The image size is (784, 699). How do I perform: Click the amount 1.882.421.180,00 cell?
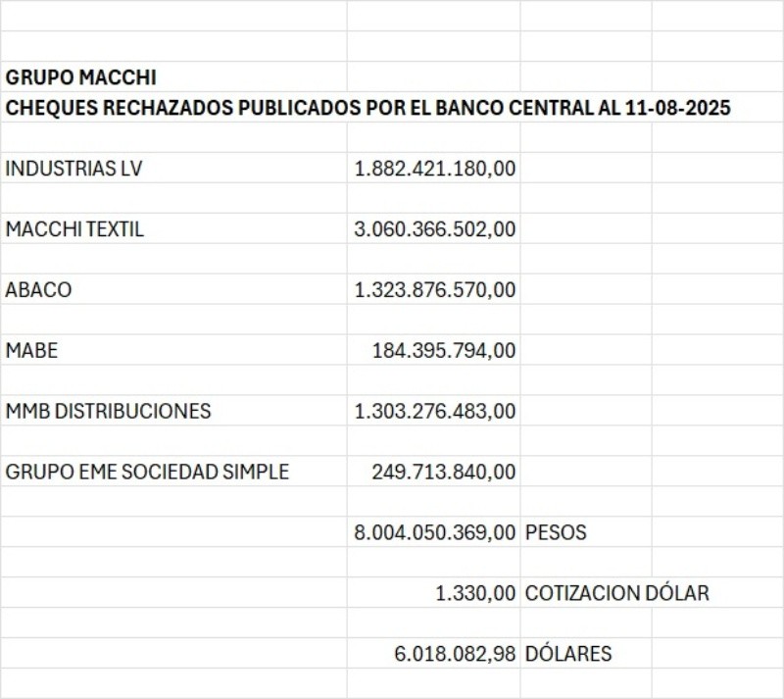click(435, 169)
